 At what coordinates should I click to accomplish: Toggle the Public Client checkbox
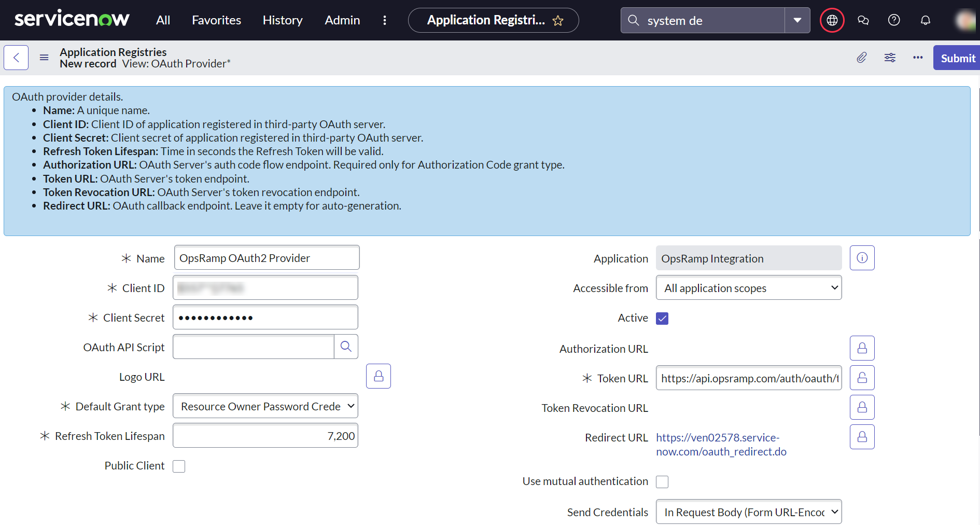(179, 466)
